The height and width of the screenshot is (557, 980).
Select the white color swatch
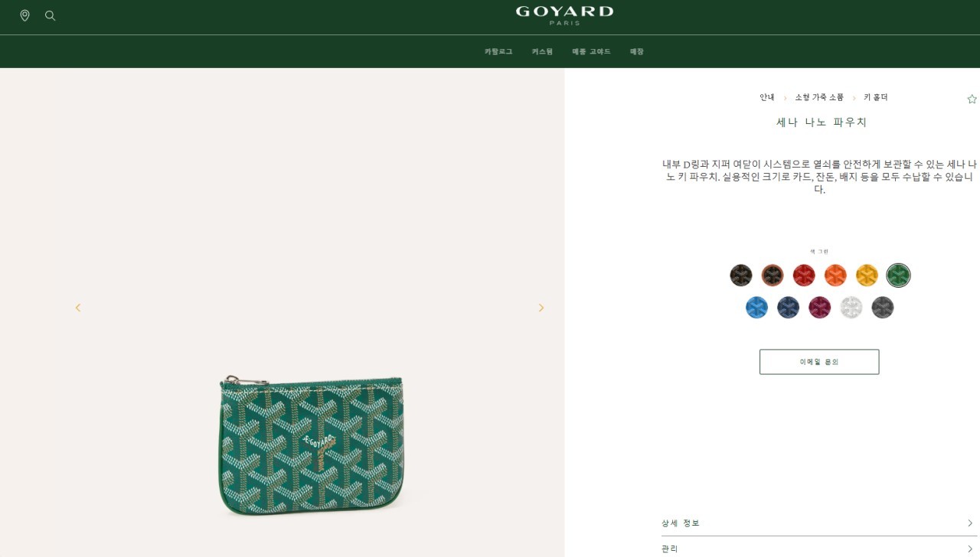[x=851, y=308]
